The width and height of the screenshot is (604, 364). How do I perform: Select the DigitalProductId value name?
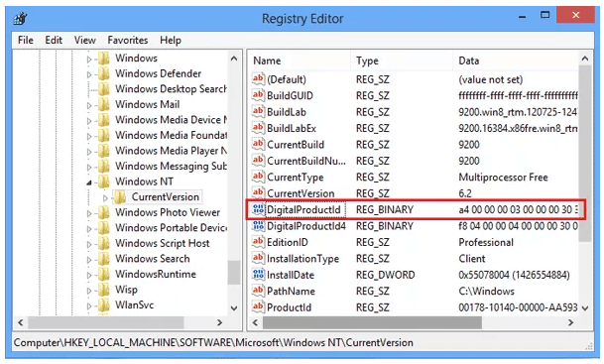tap(303, 209)
